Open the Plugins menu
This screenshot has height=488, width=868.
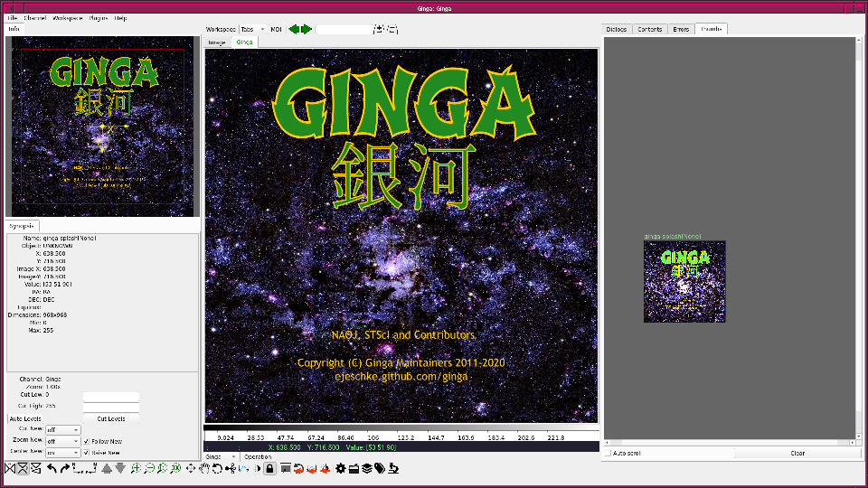click(x=99, y=18)
